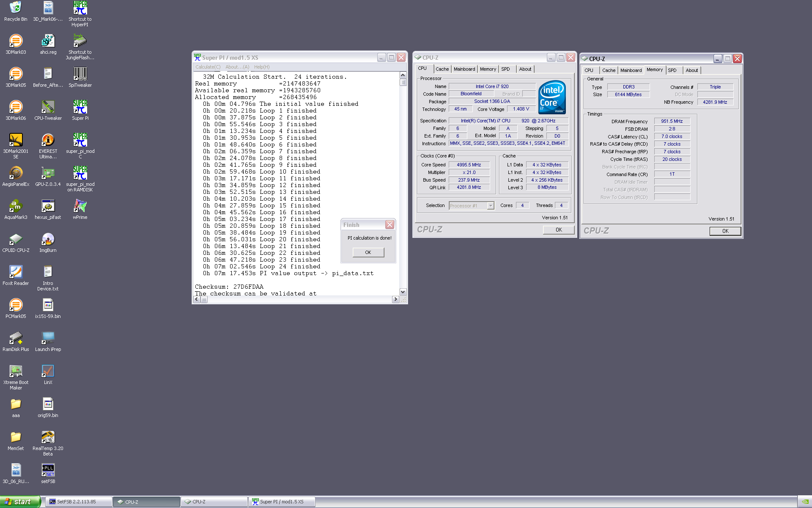Screen dimensions: 812x508
Task: Click the DRAM Frequency value 951.5 MHz
Action: (x=672, y=121)
